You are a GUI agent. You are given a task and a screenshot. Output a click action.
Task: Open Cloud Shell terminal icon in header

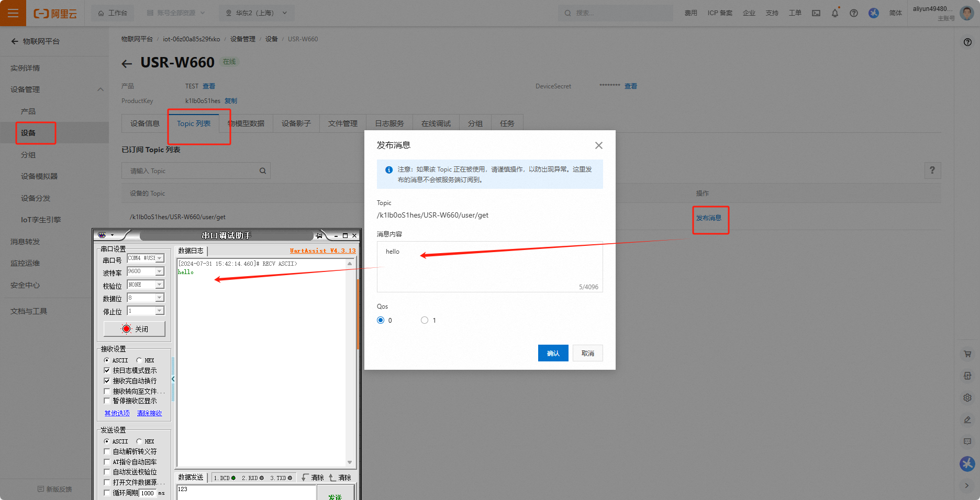point(816,13)
